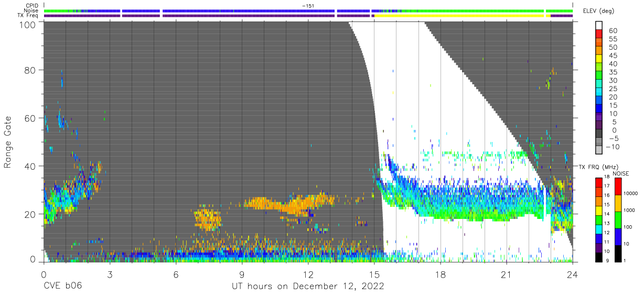Image resolution: width=644 pixels, height=297 pixels.
Task: Click the Range Gate '60' tick label
Action: 30,118
